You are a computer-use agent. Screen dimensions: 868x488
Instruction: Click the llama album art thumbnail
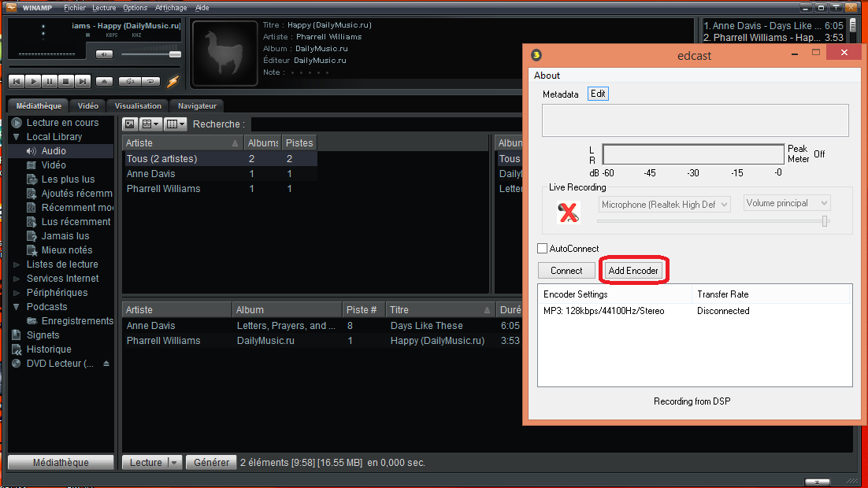pyautogui.click(x=224, y=53)
